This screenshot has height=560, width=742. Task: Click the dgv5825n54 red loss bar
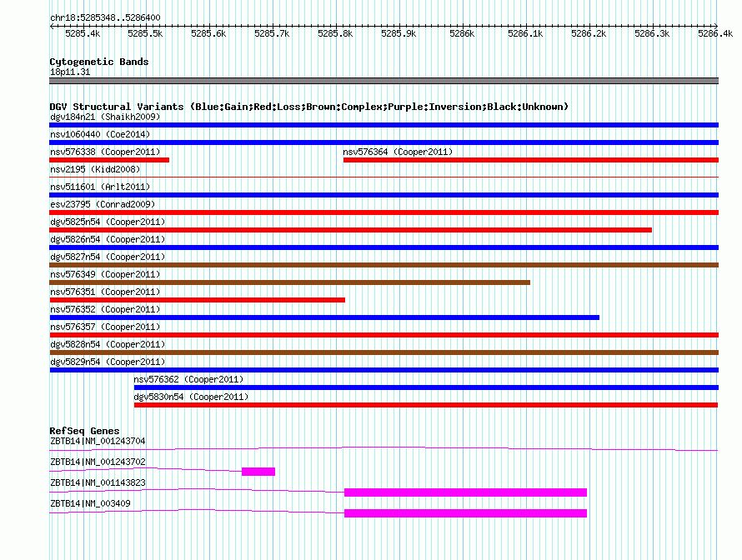[x=351, y=230]
